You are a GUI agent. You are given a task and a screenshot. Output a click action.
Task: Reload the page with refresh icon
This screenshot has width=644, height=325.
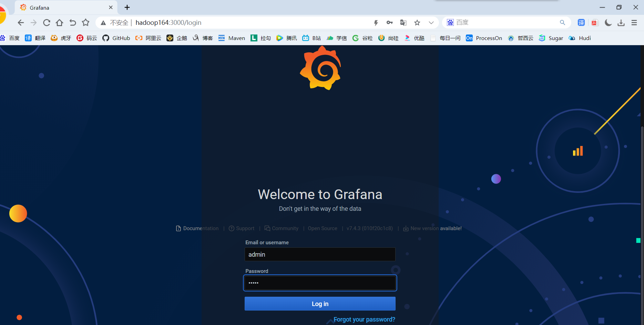click(47, 23)
